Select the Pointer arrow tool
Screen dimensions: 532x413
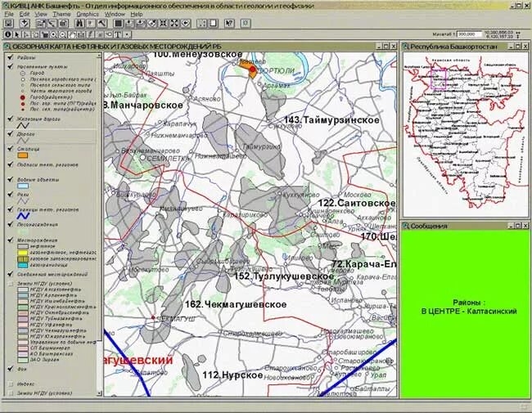coord(17,34)
